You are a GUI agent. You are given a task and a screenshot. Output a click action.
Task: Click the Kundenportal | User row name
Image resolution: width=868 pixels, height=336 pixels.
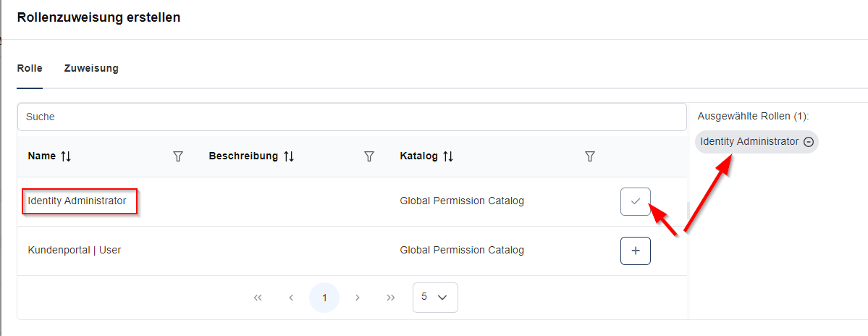pyautogui.click(x=74, y=250)
